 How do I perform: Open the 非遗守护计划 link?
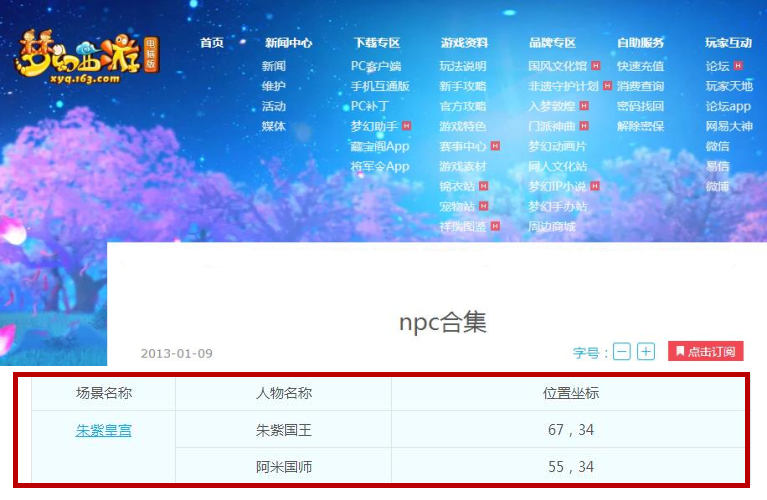tap(564, 86)
